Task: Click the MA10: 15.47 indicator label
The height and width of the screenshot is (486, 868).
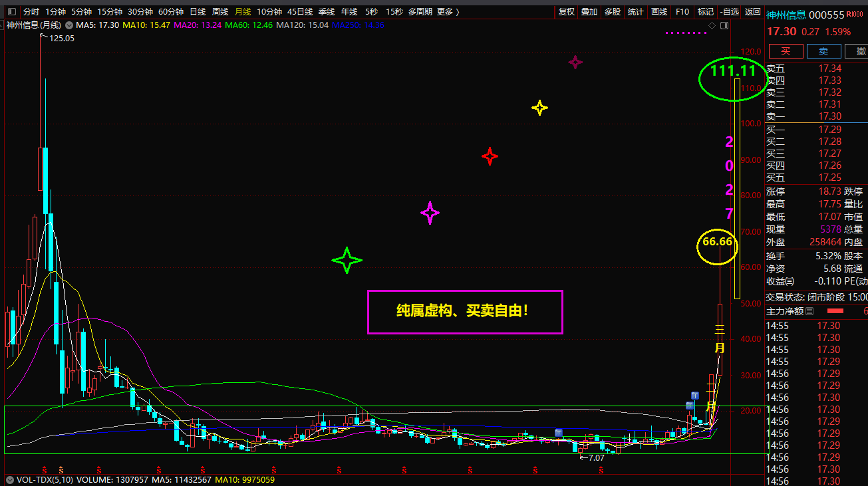Action: coord(146,25)
